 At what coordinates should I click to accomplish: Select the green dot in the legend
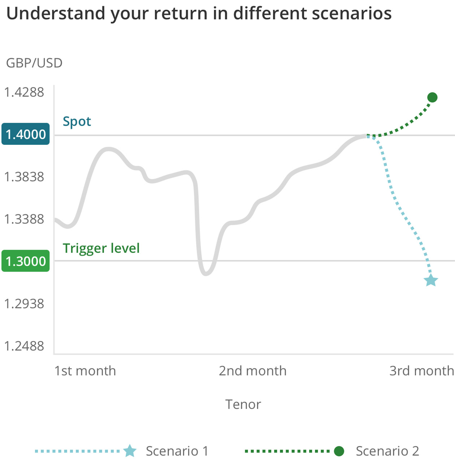point(339,451)
